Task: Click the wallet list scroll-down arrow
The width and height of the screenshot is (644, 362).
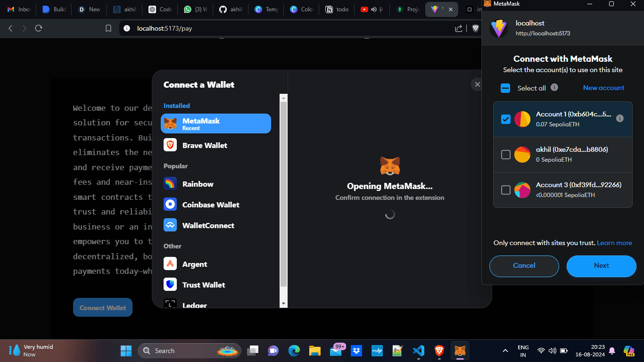Action: pyautogui.click(x=283, y=304)
